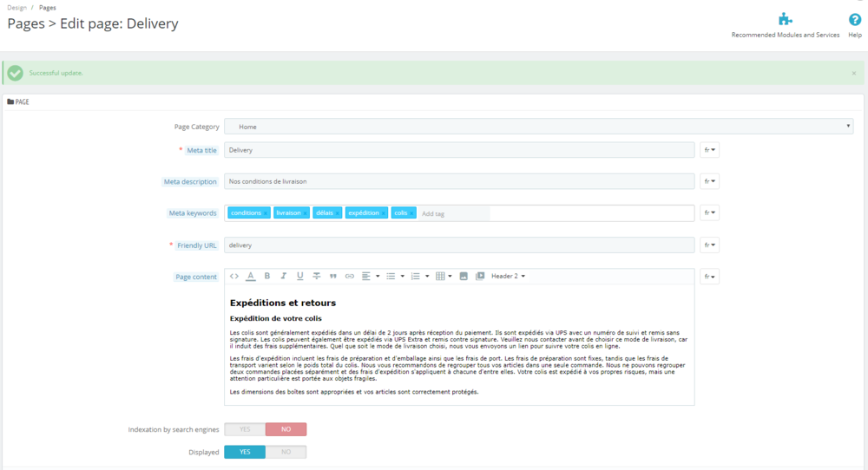Click the 'Expéditions et retours' heading

283,303
